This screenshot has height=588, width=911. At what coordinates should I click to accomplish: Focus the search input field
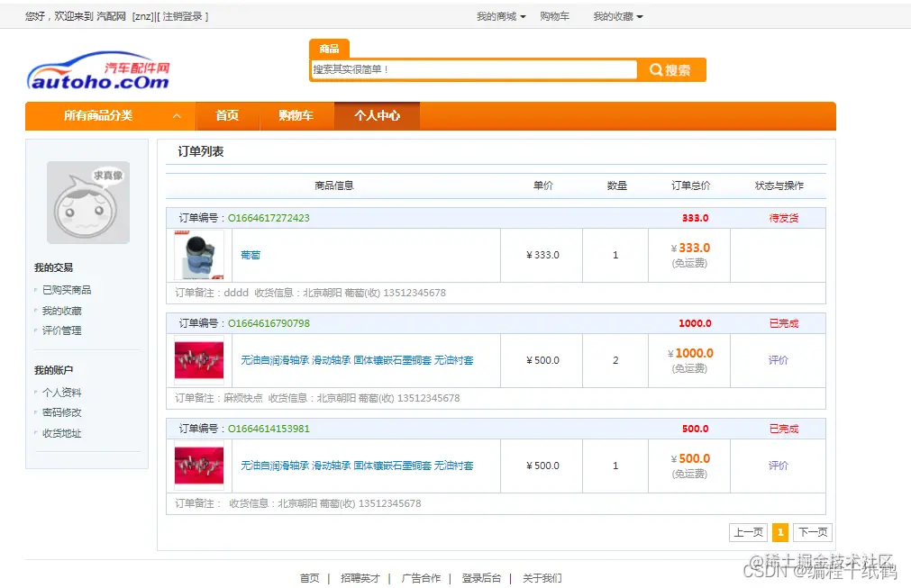click(x=474, y=69)
